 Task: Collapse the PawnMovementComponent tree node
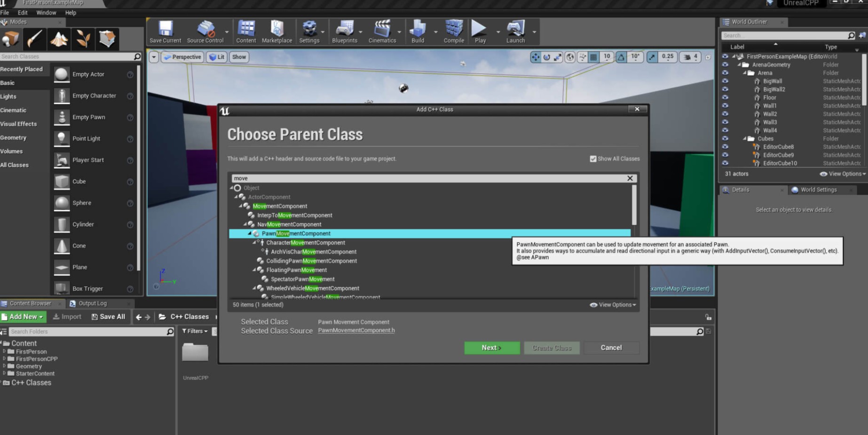point(250,234)
